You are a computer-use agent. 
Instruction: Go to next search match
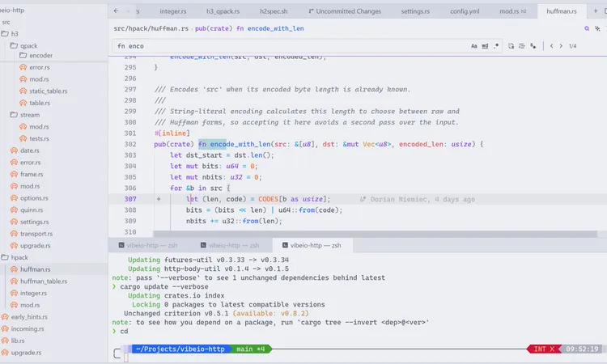561,46
